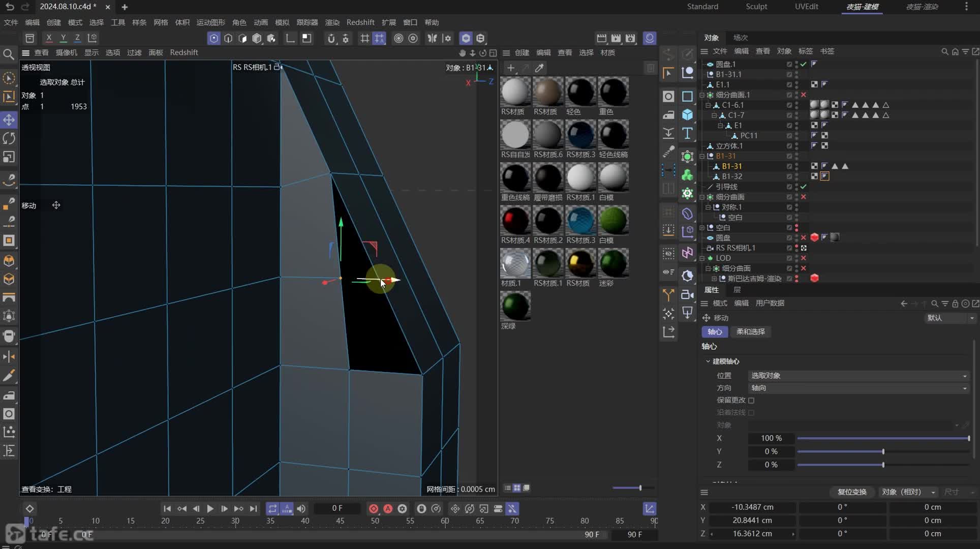980x549 pixels.
Task: Click the camera object icon
Action: 687,294
